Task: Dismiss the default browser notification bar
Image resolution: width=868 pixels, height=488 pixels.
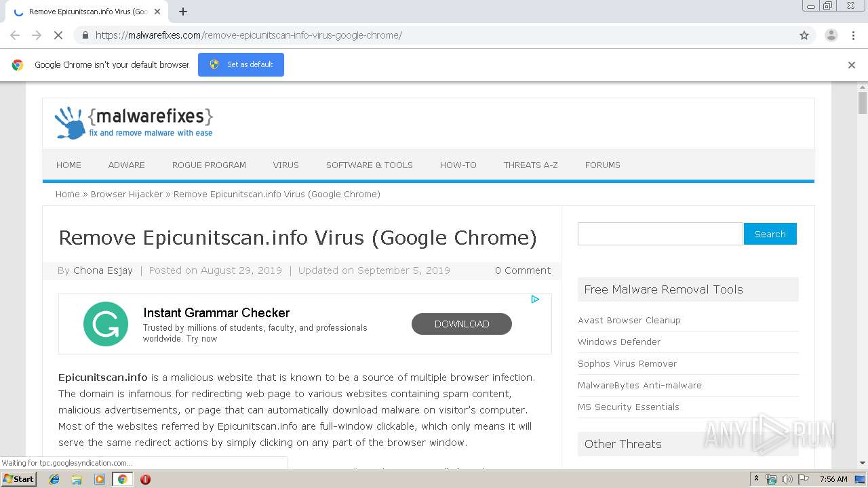Action: click(x=852, y=65)
